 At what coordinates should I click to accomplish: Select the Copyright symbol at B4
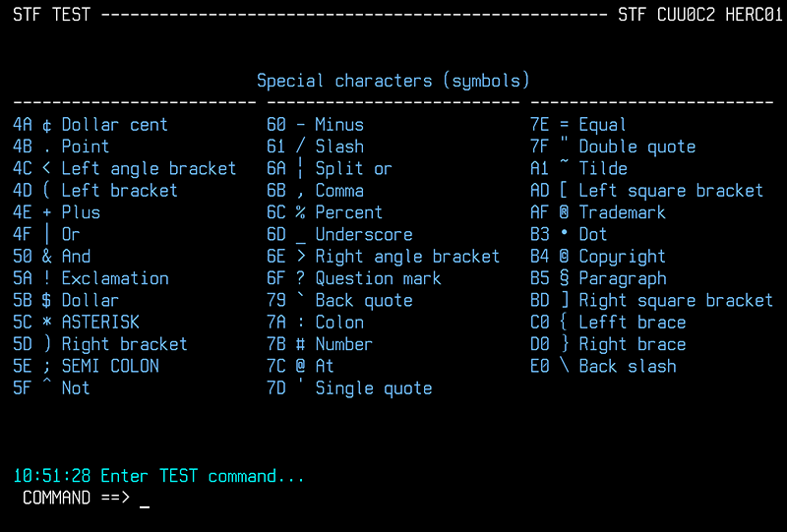[x=565, y=257]
